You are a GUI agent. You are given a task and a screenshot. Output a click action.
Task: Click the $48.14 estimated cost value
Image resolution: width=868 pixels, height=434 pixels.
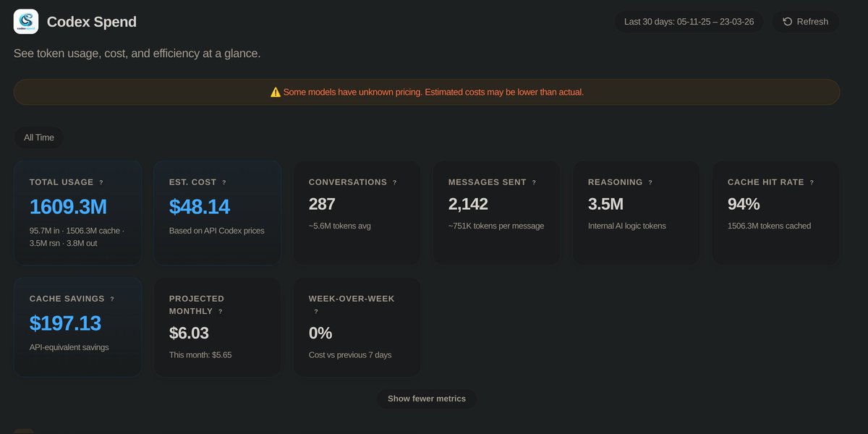[x=200, y=207]
